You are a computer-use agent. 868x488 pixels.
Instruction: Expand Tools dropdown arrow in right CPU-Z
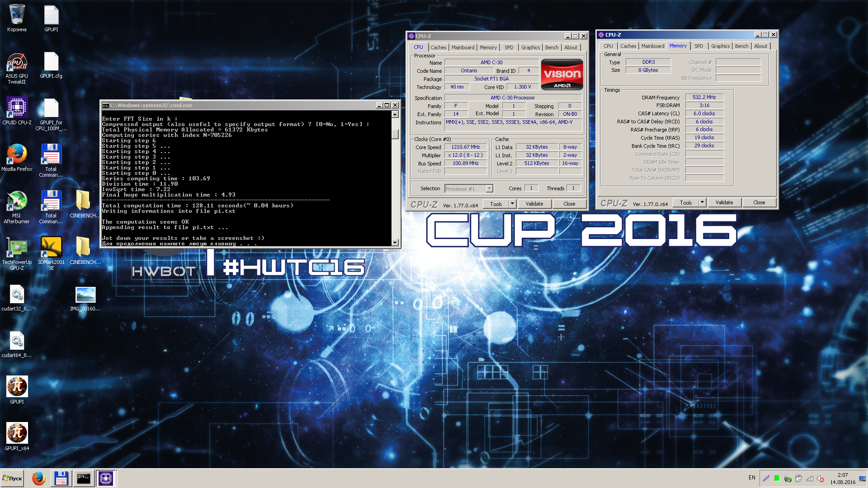[703, 203]
